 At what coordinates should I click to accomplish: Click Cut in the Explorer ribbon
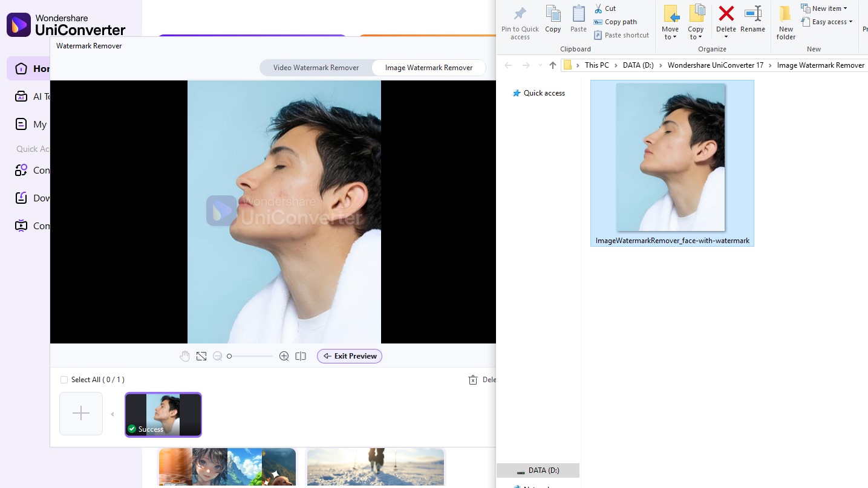coord(605,8)
